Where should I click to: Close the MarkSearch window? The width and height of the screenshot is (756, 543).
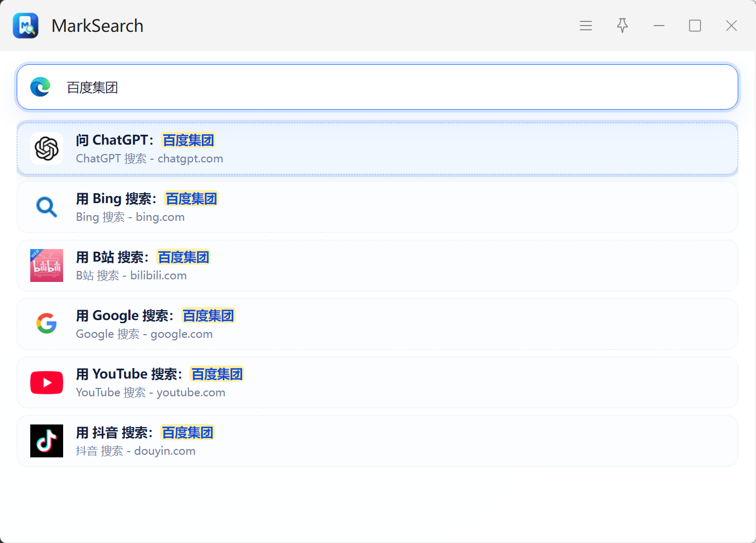(x=731, y=26)
